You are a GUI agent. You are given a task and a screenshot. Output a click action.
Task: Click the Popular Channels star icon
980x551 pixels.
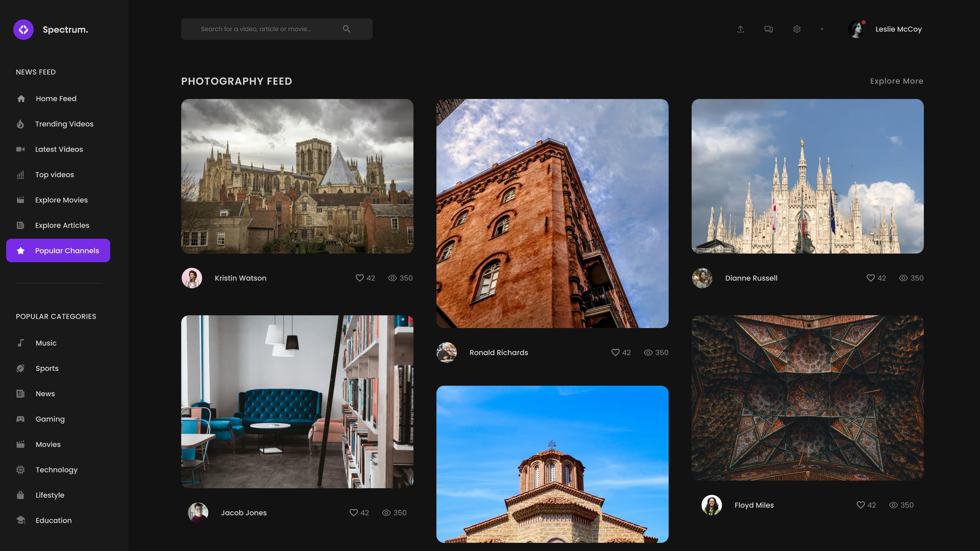20,251
